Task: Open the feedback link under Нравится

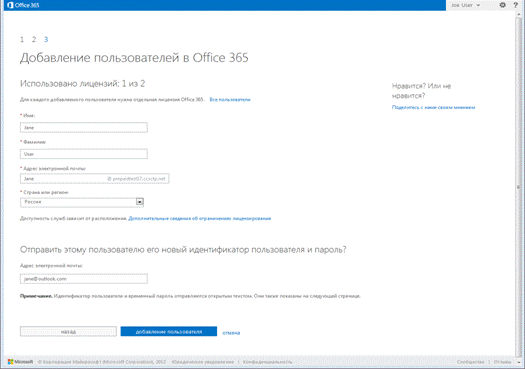Action: pos(433,107)
